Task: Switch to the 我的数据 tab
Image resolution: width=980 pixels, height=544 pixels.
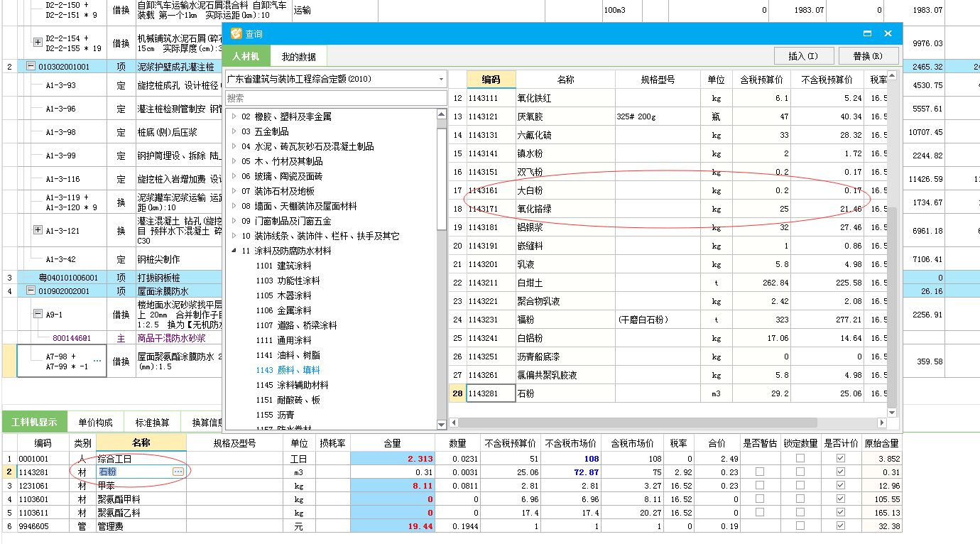Action: coord(298,56)
